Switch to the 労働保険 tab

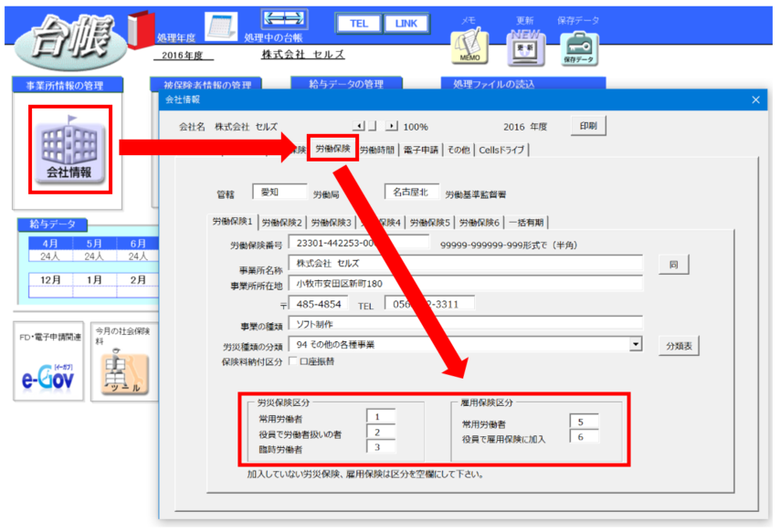click(332, 148)
